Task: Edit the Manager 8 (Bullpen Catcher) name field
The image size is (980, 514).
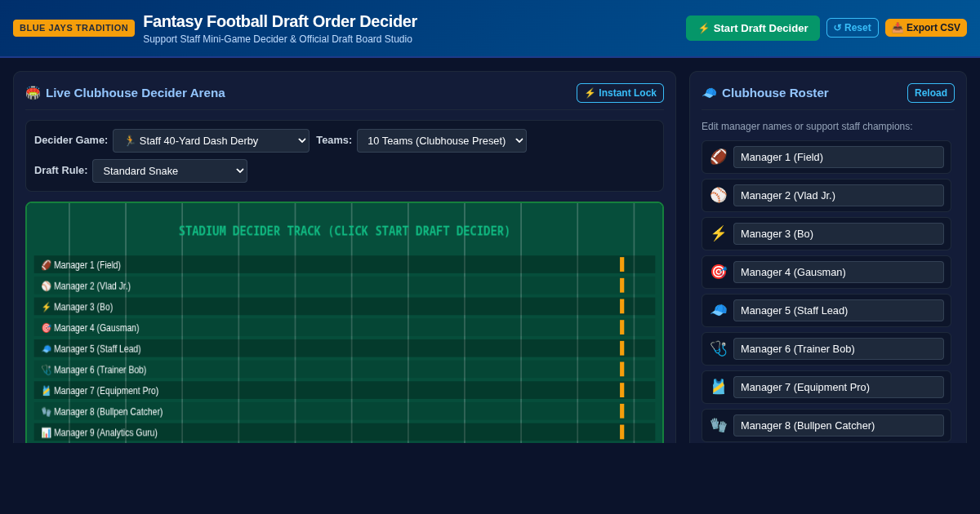Action: 839,426
